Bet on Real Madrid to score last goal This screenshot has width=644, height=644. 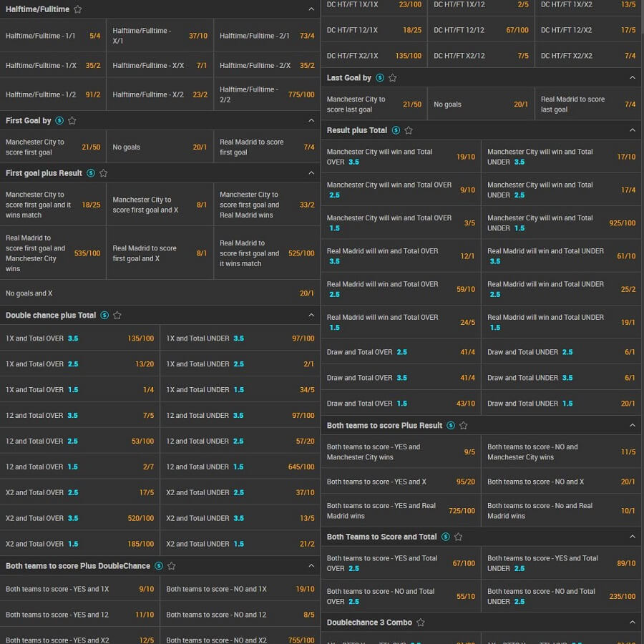click(x=588, y=104)
